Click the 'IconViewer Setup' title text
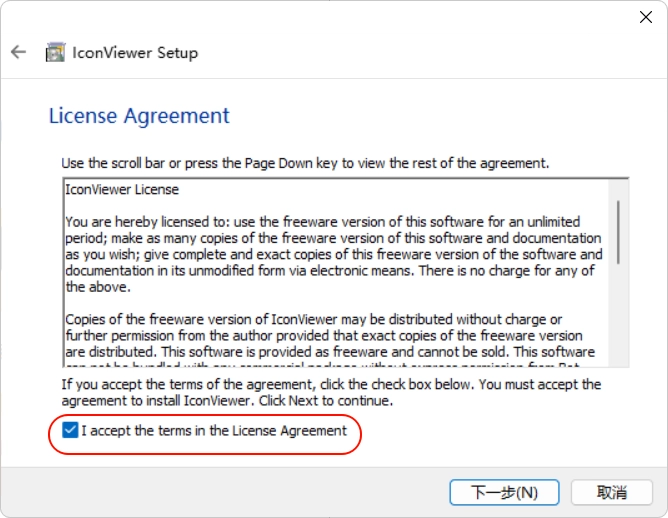 click(135, 53)
